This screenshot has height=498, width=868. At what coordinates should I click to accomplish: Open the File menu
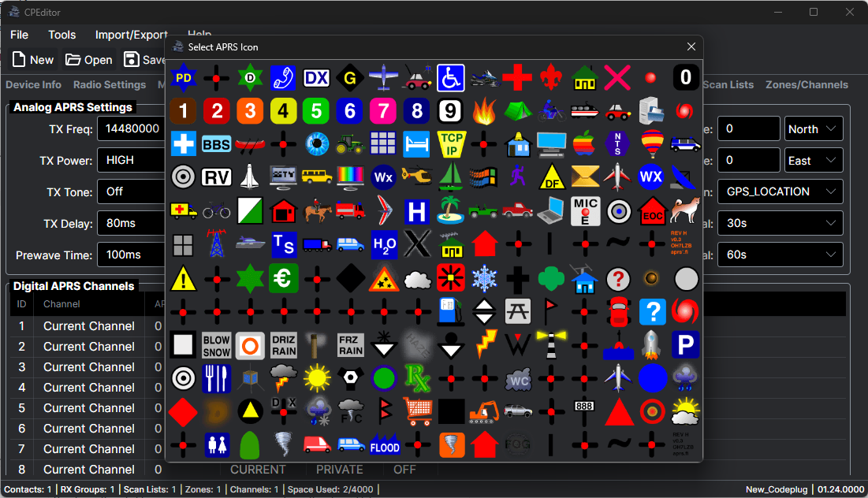click(19, 35)
